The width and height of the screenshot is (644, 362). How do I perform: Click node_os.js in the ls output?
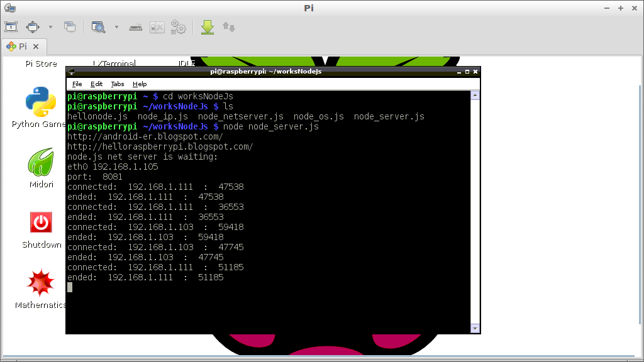click(x=319, y=116)
